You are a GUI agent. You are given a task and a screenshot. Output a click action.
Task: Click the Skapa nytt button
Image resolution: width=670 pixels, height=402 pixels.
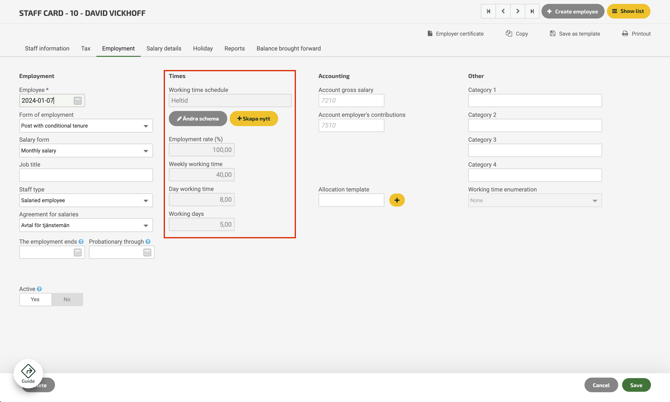point(254,119)
